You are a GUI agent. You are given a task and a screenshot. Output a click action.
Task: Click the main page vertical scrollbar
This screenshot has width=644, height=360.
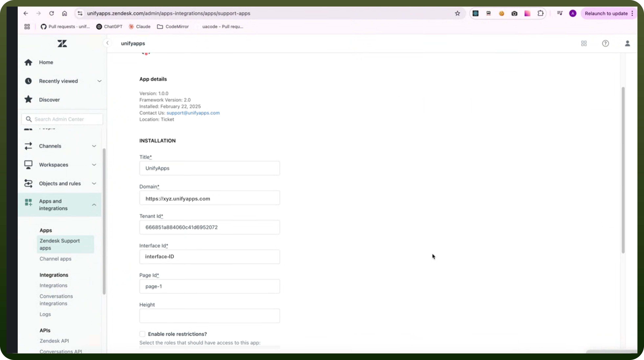click(x=623, y=170)
